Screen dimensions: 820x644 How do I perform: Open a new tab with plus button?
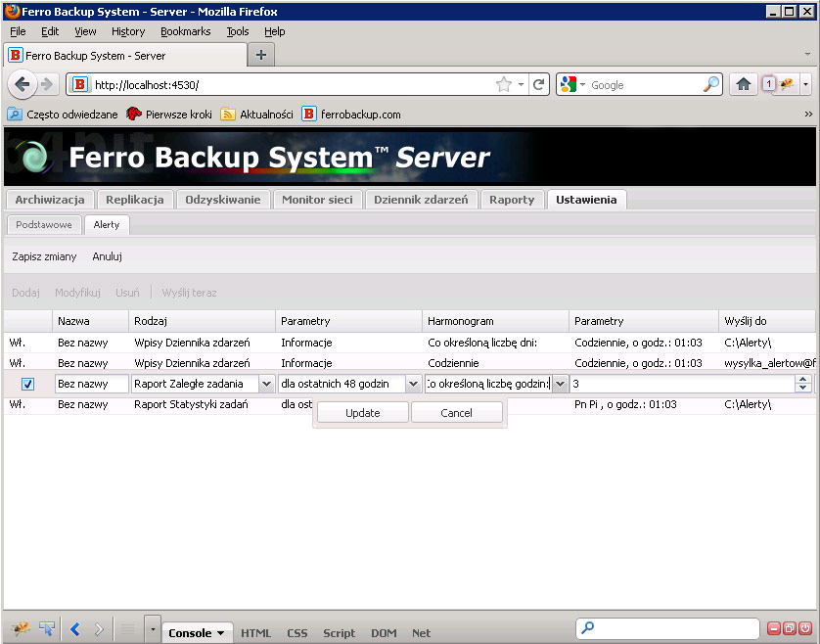[x=260, y=56]
